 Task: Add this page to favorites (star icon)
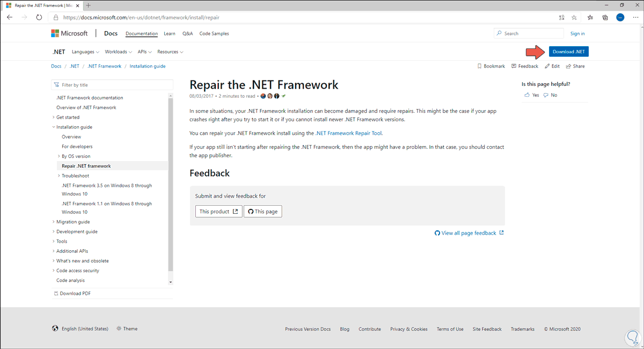click(x=574, y=17)
